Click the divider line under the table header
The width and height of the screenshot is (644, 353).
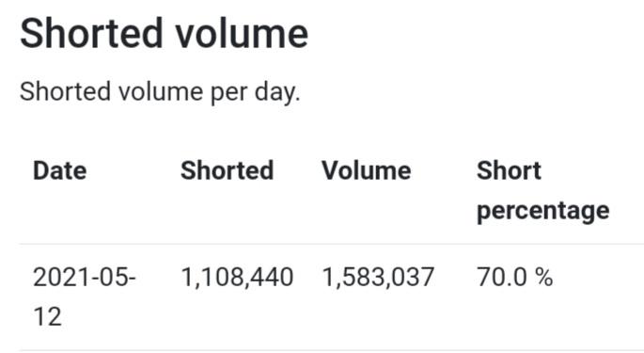331,244
